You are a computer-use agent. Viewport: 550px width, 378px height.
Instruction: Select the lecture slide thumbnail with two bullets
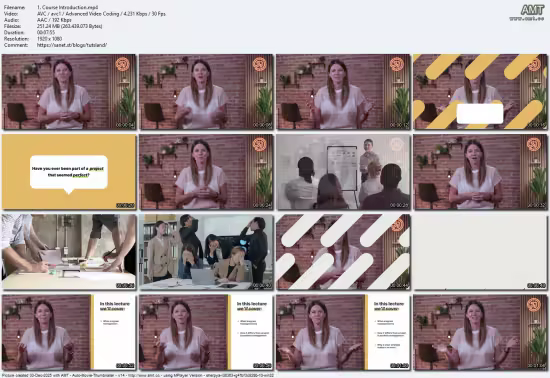point(206,332)
